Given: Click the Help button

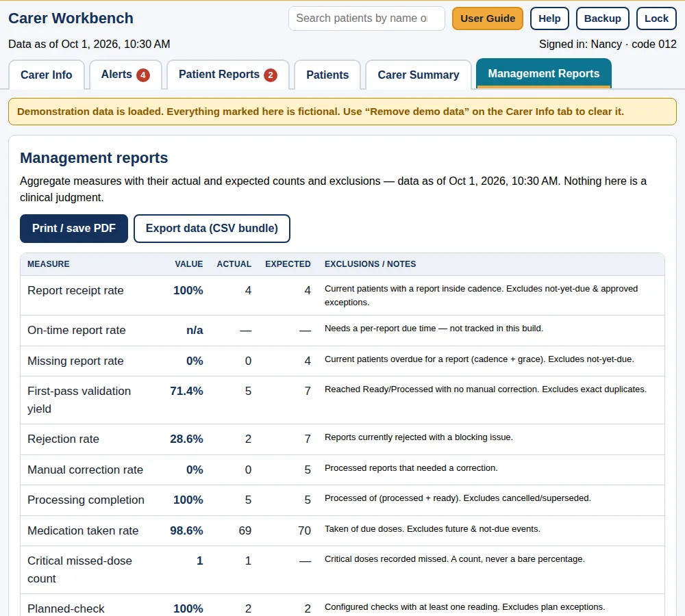Looking at the screenshot, I should 549,18.
